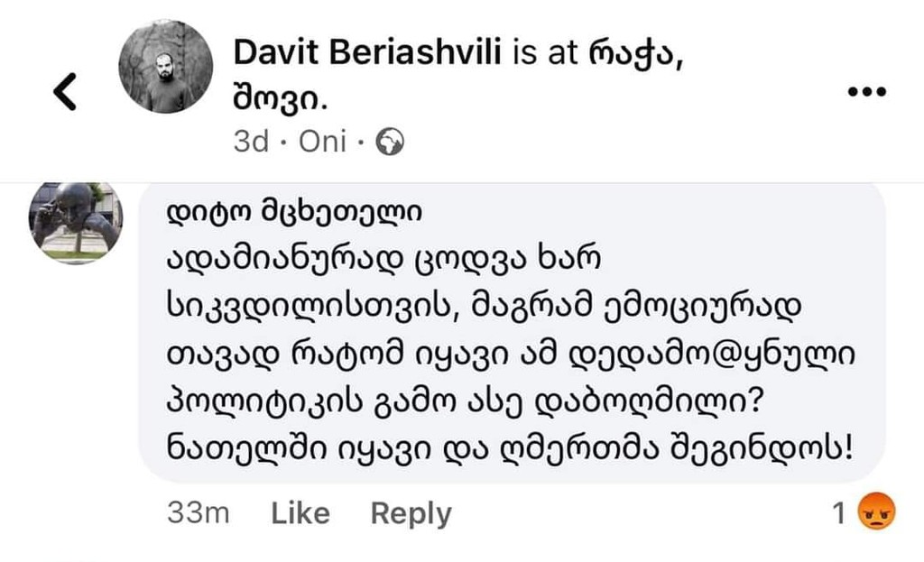This screenshot has width=924, height=562.
Task: Like the comment
Action: tap(300, 513)
